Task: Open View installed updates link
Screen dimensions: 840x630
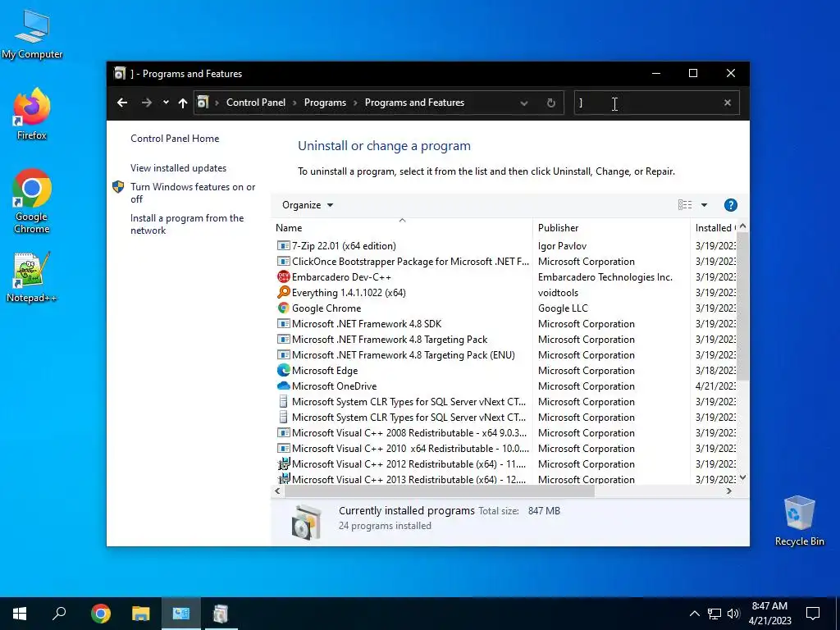Action: point(178,168)
